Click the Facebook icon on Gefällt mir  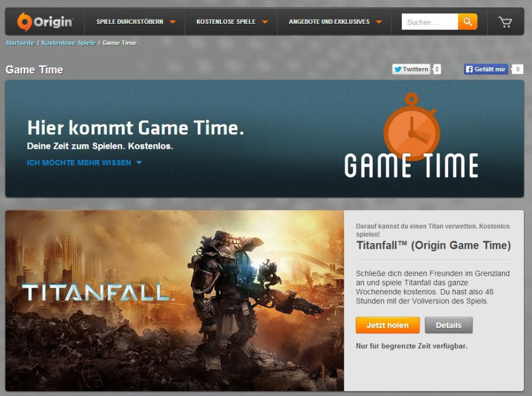click(x=469, y=69)
